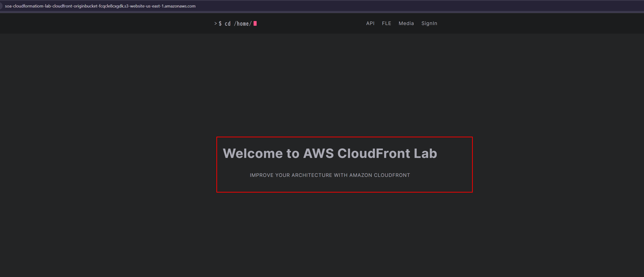
Task: Click the 'Welcome' word in the heading
Action: point(252,153)
